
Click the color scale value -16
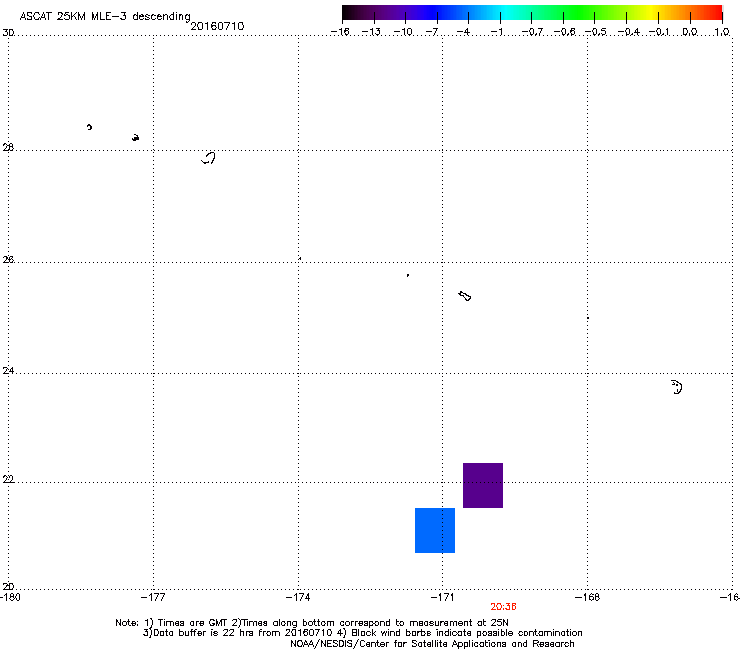[x=340, y=32]
